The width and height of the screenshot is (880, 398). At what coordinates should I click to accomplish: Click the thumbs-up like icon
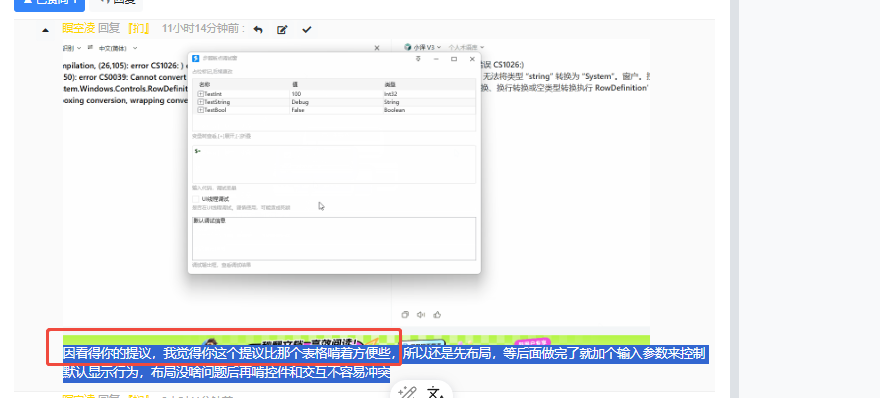tap(437, 315)
